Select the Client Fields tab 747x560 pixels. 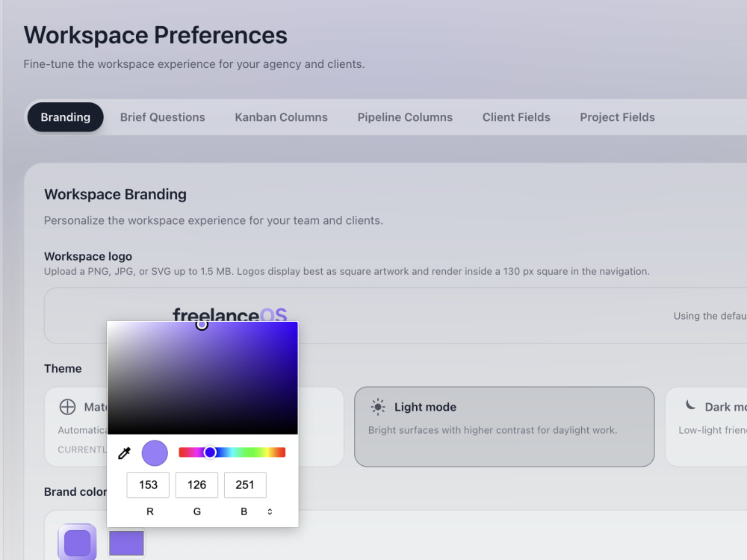(516, 117)
